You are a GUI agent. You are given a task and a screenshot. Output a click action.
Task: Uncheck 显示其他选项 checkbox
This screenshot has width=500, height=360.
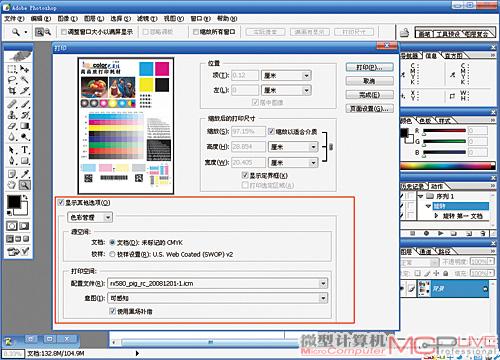tap(61, 202)
